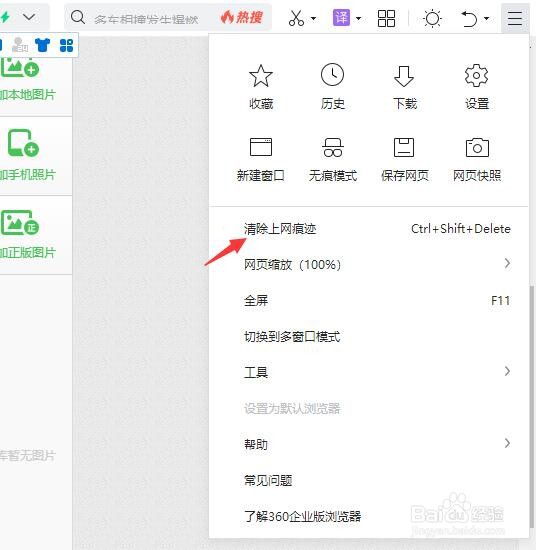Toggle the brightness sun icon
Screen dimensions: 536x550
pos(432,18)
